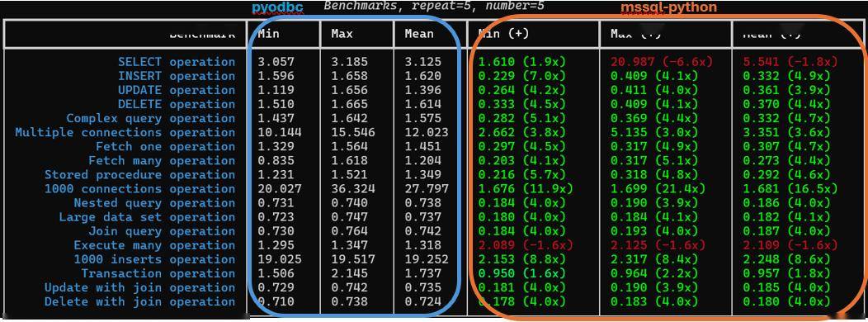Click the 'Complex query operation' row label

(x=150, y=118)
